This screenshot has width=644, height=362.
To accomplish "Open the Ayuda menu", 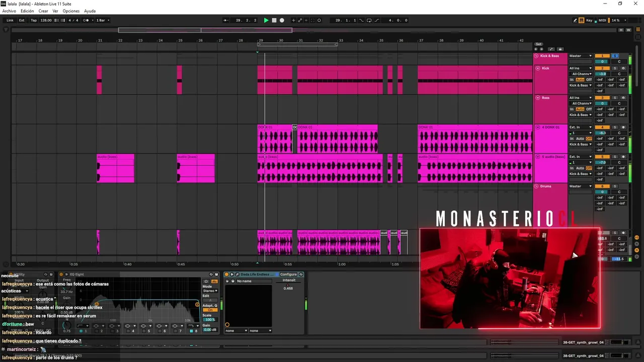I will coord(90,11).
